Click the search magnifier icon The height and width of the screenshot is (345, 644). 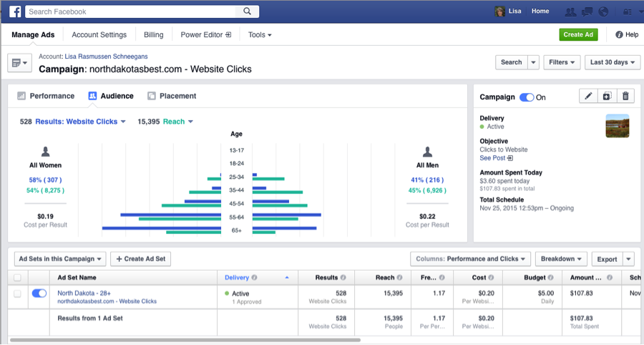point(247,11)
